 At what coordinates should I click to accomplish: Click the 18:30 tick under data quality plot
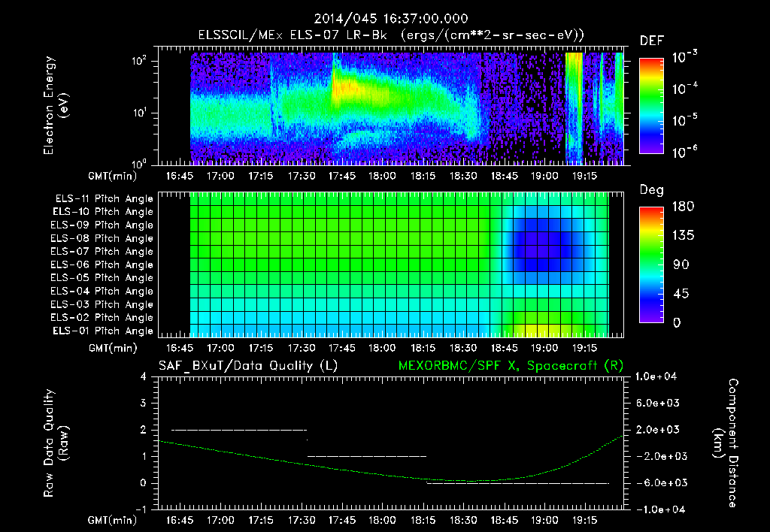[x=463, y=520]
